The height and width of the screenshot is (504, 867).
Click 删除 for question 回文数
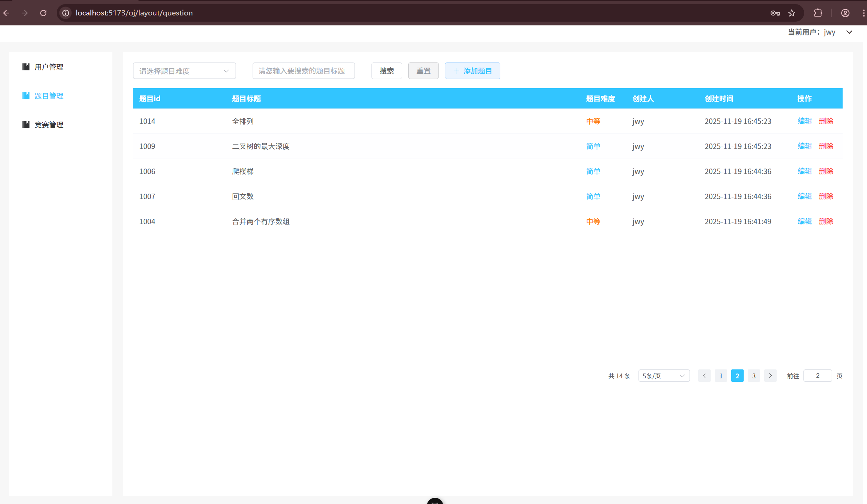[x=826, y=196]
